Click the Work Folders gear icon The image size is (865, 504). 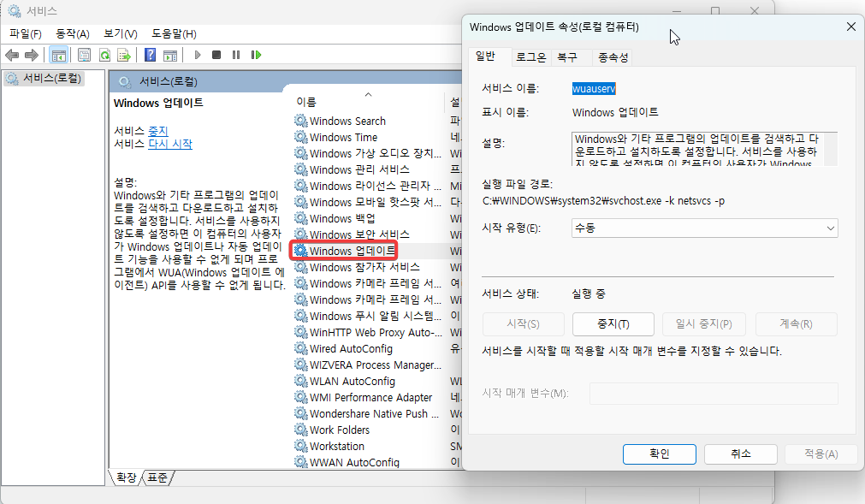[300, 430]
